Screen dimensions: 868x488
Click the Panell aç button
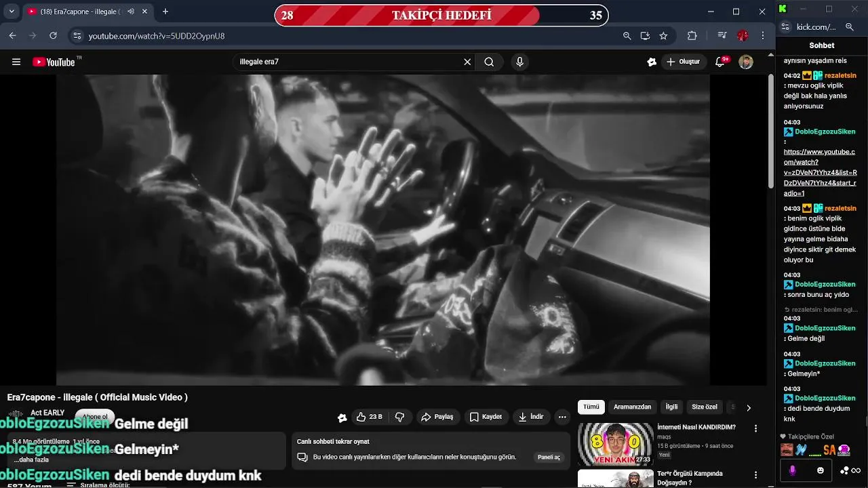pyautogui.click(x=549, y=457)
